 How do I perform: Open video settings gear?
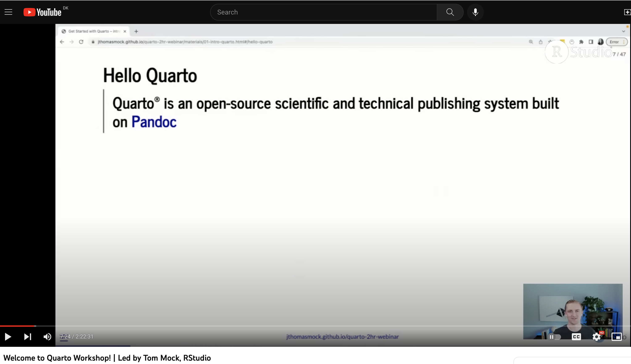[597, 337]
